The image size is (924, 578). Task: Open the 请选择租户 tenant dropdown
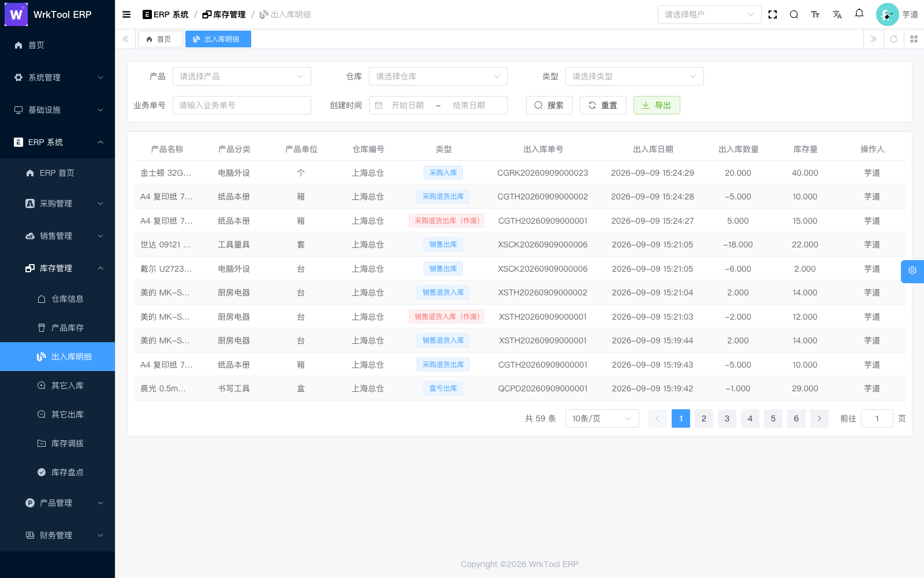710,14
